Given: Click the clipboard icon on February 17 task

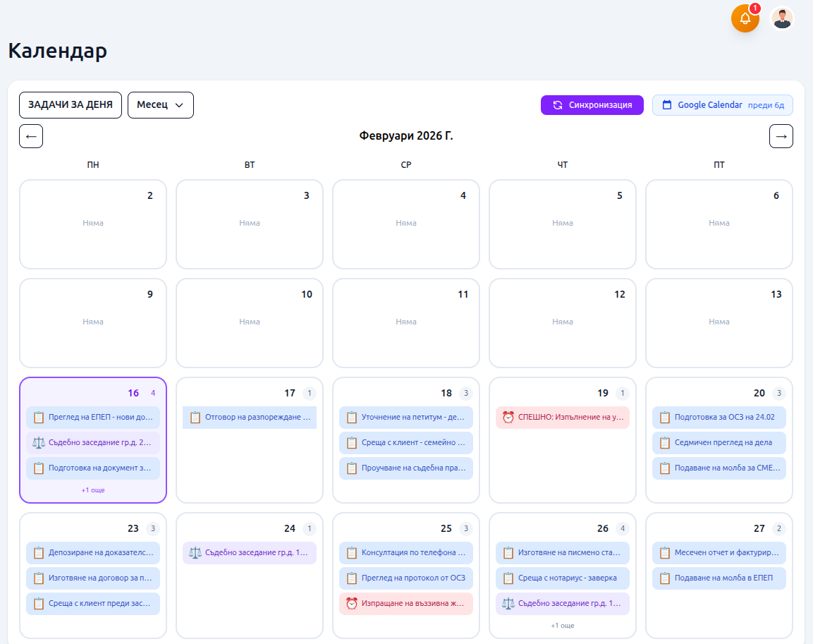Looking at the screenshot, I should (195, 418).
